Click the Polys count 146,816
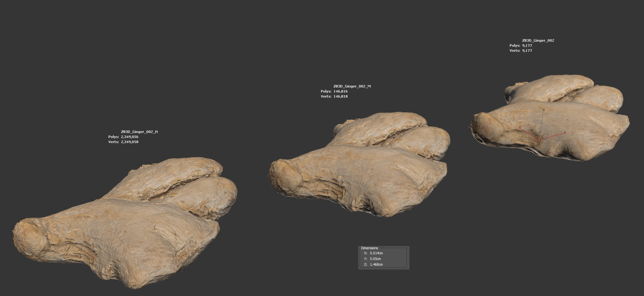 pos(340,91)
